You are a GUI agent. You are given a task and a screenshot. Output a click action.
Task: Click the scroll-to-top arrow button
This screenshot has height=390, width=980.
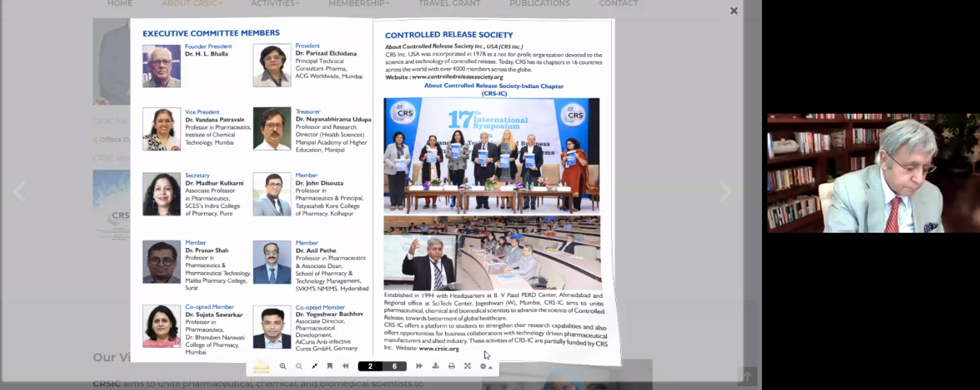point(747,377)
